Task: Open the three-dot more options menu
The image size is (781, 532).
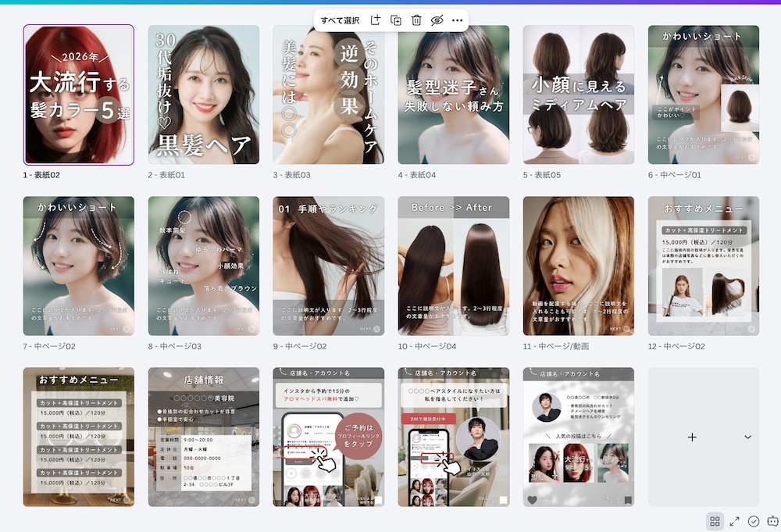Action: point(457,20)
